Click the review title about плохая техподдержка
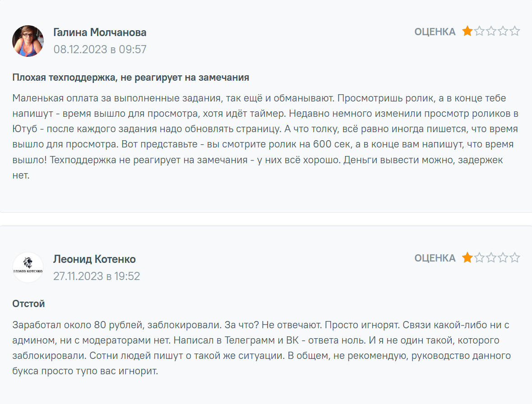 (x=131, y=78)
